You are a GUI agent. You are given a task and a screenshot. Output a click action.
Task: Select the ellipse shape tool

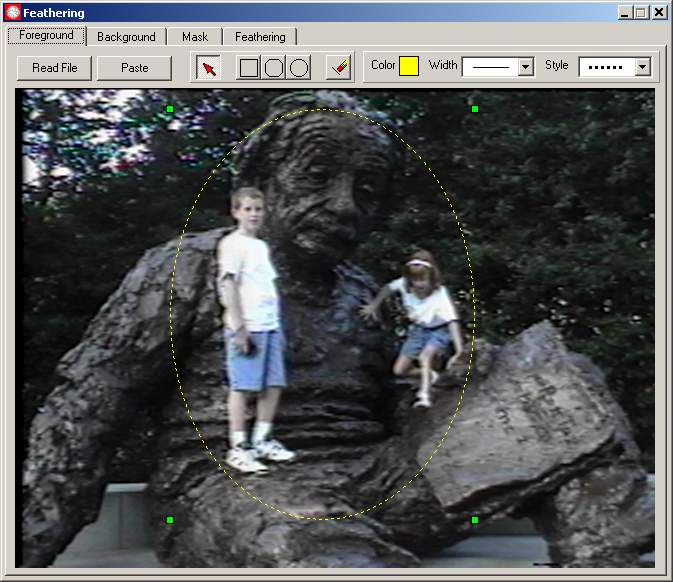pos(298,68)
